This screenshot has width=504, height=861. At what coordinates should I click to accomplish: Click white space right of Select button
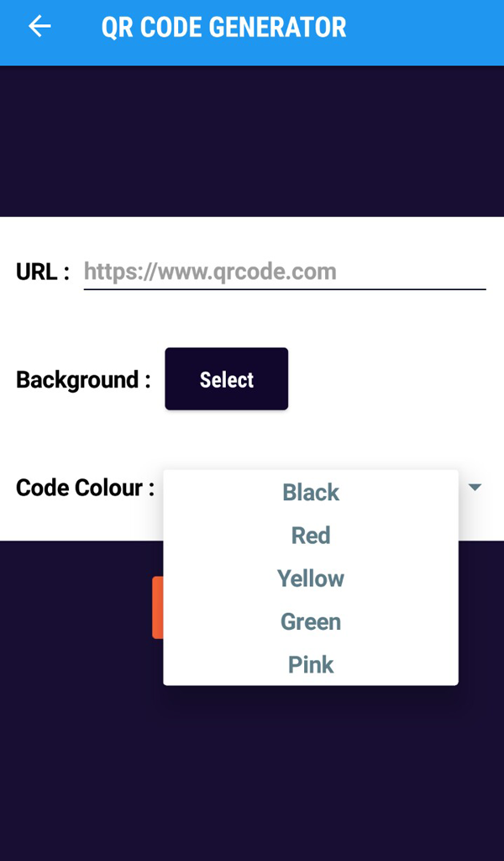pos(395,380)
